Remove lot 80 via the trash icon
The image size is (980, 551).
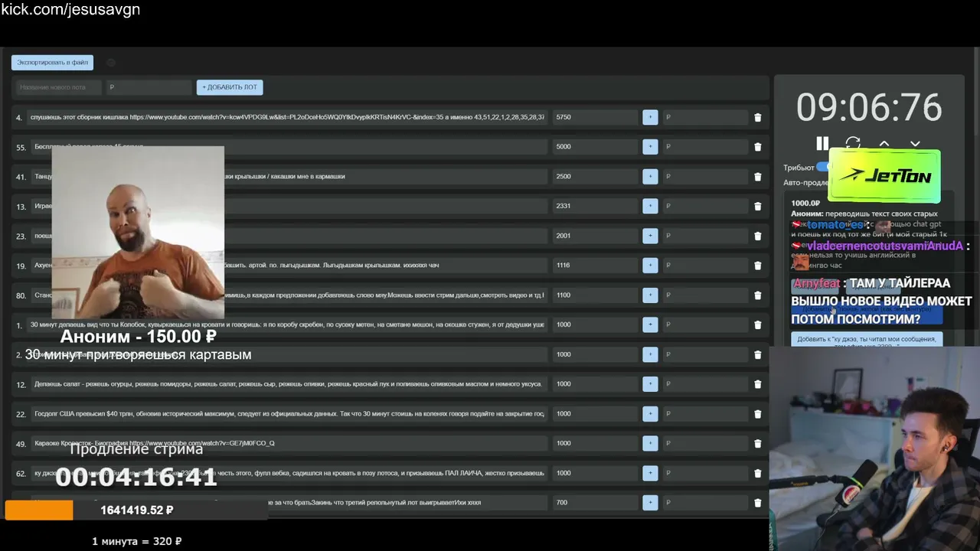pos(758,295)
